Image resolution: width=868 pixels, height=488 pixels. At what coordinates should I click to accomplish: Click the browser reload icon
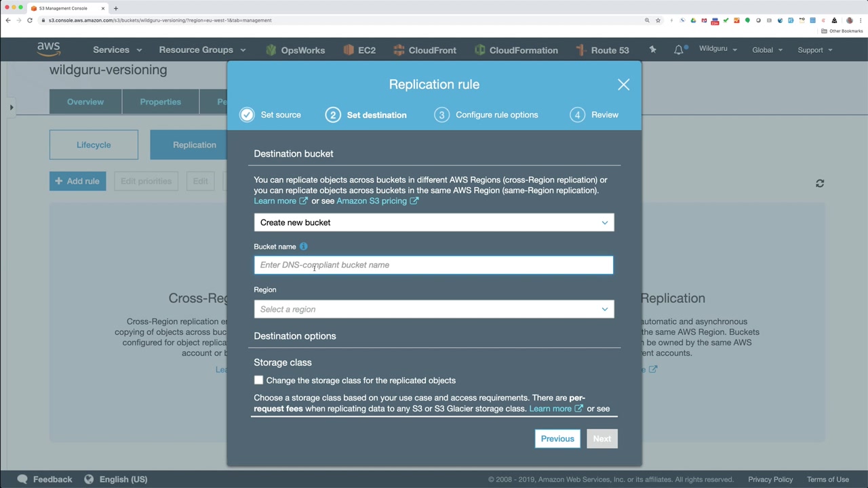30,20
